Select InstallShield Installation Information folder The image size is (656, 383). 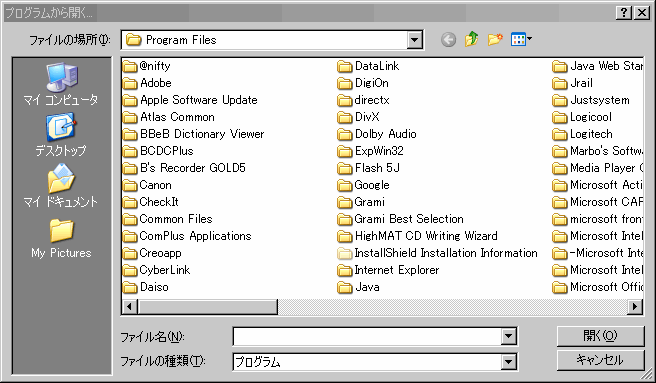438,253
